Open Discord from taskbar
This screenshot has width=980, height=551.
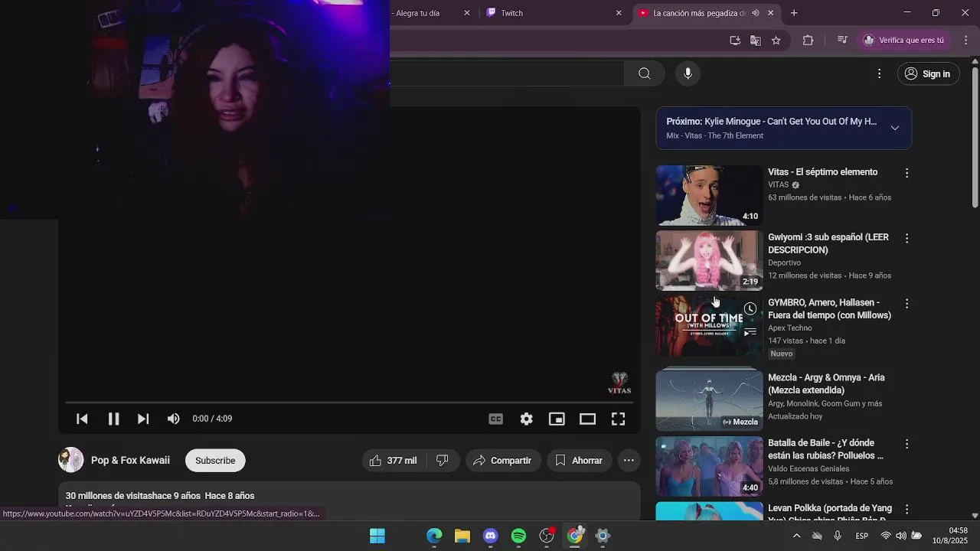[491, 536]
